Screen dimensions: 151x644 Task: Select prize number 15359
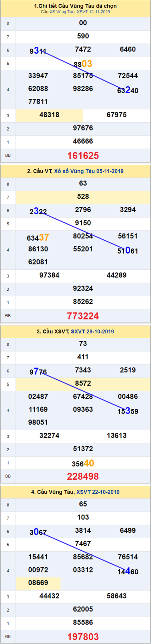pyautogui.click(x=128, y=411)
